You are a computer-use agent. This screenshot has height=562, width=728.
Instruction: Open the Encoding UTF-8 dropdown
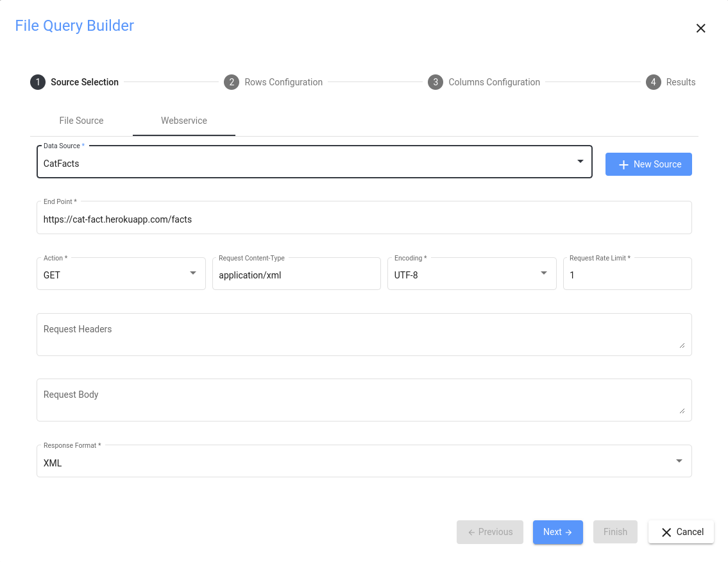point(471,275)
